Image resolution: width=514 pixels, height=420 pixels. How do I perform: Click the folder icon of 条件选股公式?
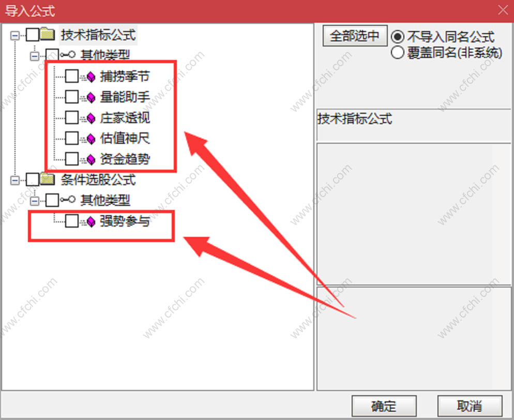coord(48,179)
